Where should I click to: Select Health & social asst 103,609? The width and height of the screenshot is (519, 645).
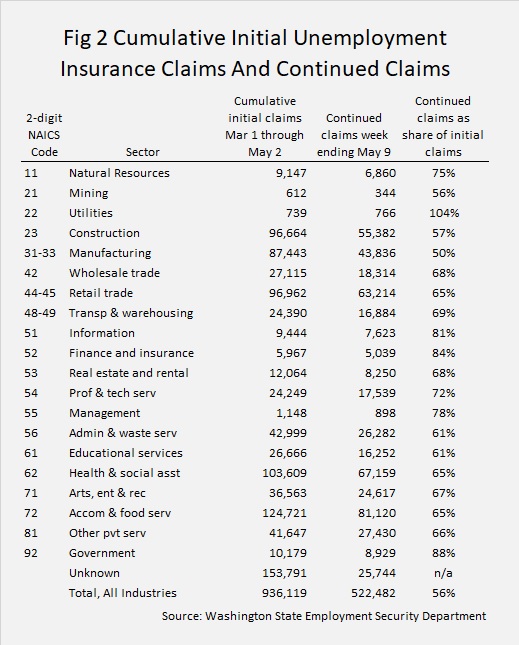285,473
